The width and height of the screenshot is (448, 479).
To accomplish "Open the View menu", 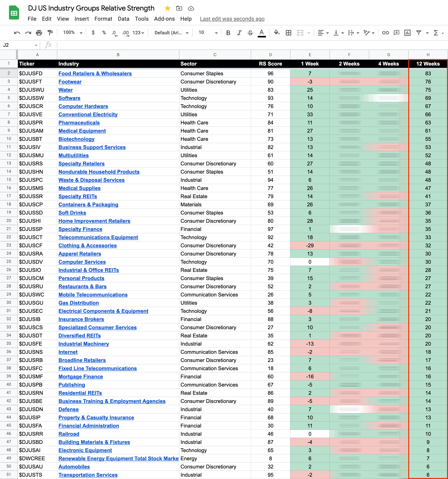I will pos(63,19).
